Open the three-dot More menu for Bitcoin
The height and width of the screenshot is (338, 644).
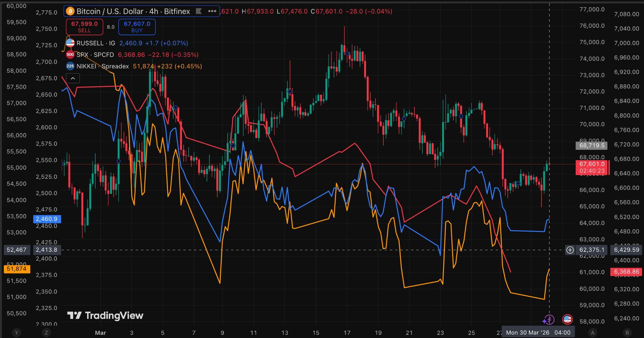212,11
